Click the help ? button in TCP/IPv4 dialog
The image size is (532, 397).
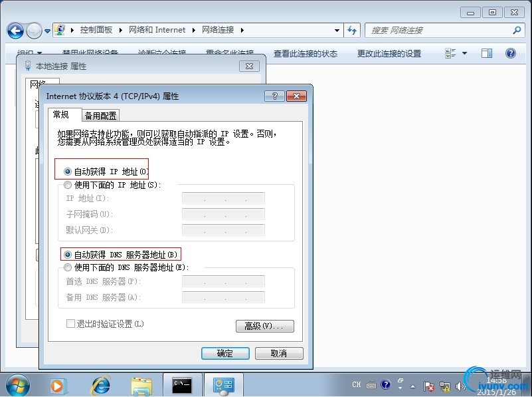[274, 96]
